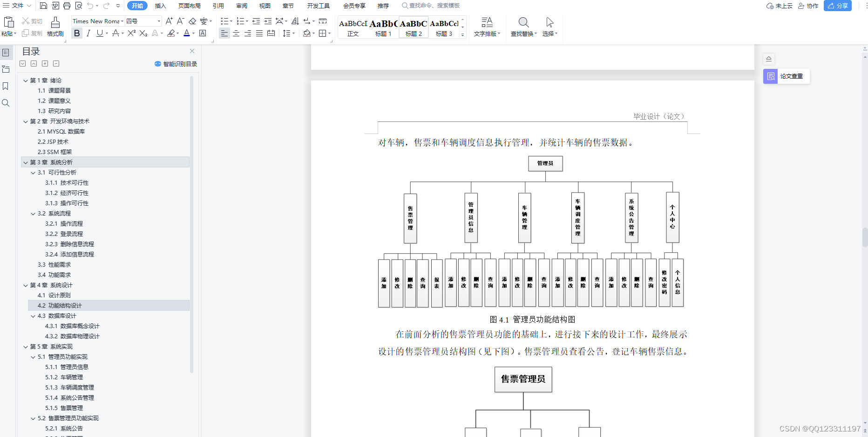The image size is (868, 437).
Task: Switch to the 审阅 tab
Action: [242, 6]
